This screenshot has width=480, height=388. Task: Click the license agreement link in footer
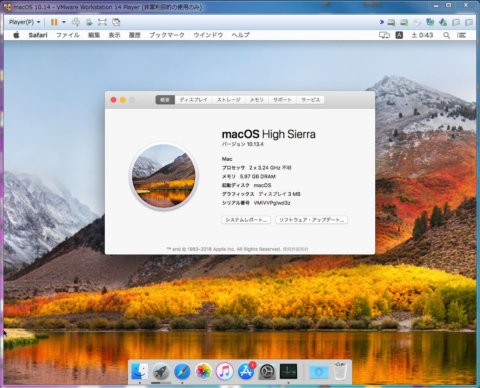296,249
